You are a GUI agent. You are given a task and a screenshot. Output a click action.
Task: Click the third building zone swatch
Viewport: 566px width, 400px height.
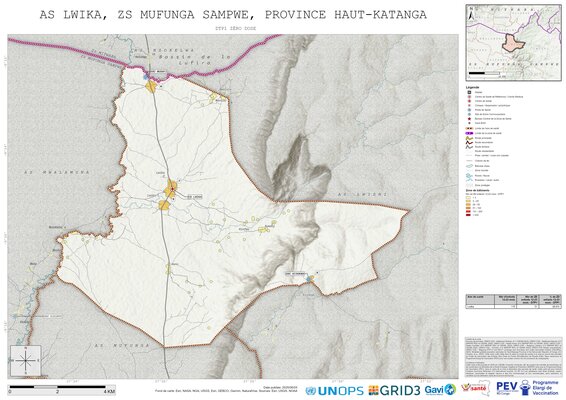coord(468,204)
